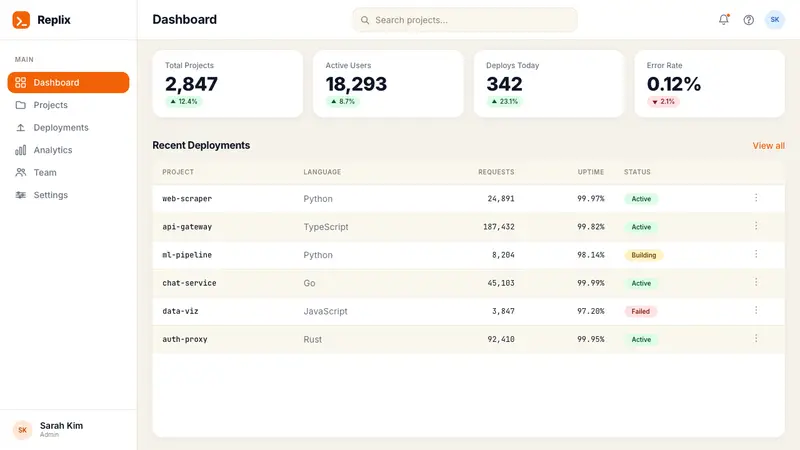The height and width of the screenshot is (450, 800).
Task: Select the Error Rate card
Action: (x=710, y=84)
